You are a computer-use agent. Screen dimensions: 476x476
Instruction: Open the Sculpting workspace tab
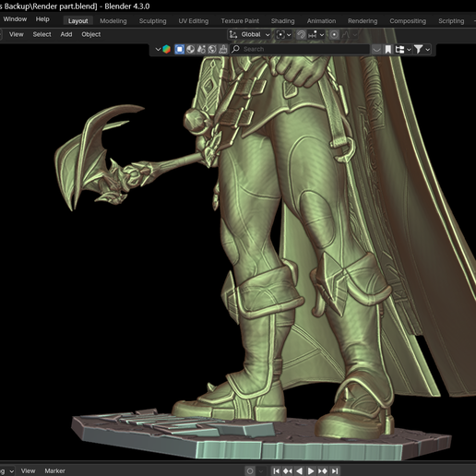coord(152,21)
